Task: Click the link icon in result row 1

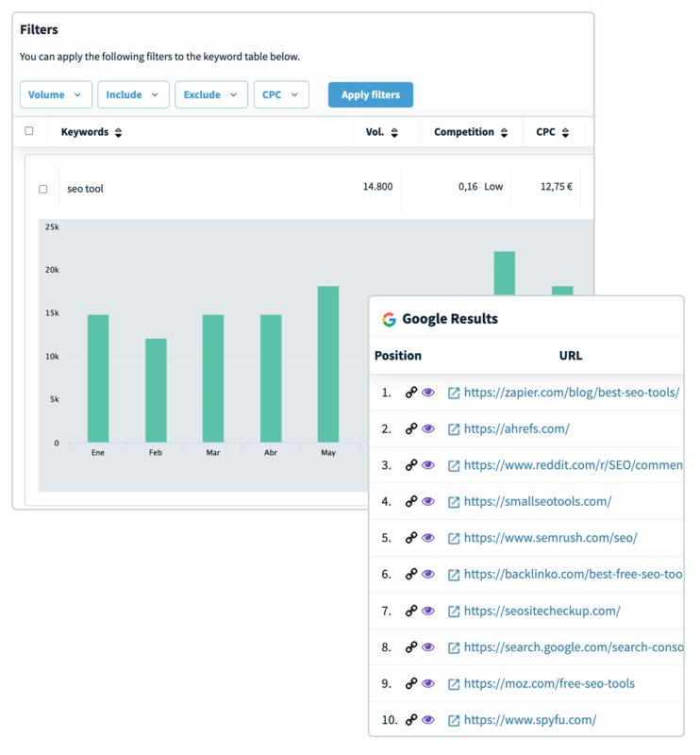Action: 410,393
